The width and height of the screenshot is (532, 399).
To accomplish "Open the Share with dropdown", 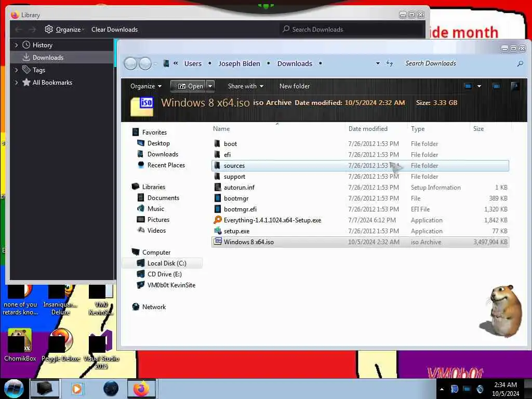I will (246, 86).
